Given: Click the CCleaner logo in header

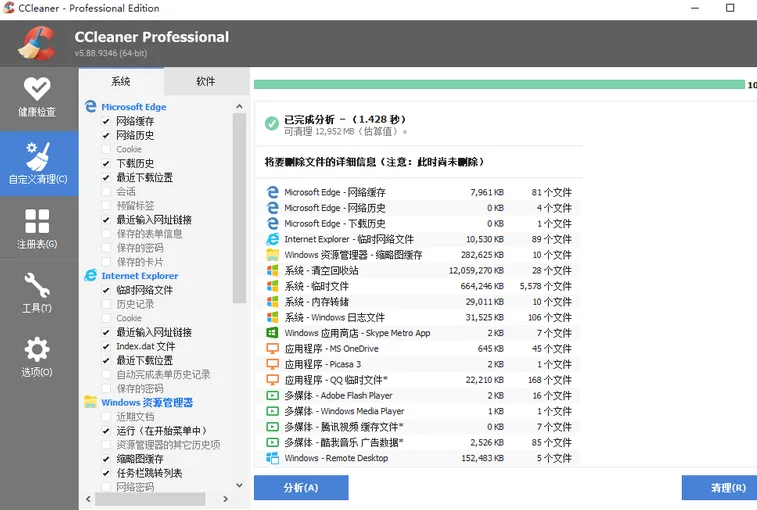Looking at the screenshot, I should [x=36, y=42].
